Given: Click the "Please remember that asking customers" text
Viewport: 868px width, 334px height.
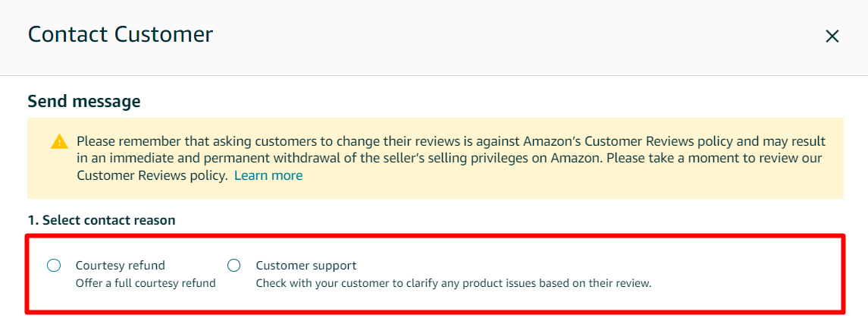Looking at the screenshot, I should tap(190, 141).
